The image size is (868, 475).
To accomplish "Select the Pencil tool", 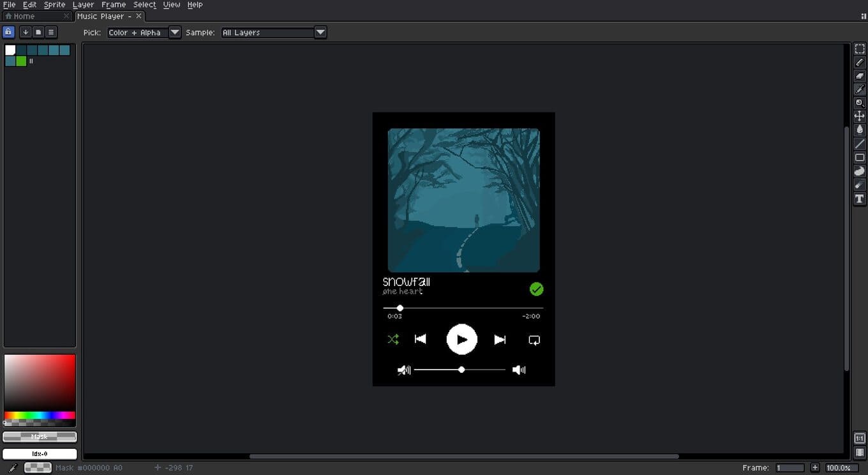I will click(x=860, y=63).
